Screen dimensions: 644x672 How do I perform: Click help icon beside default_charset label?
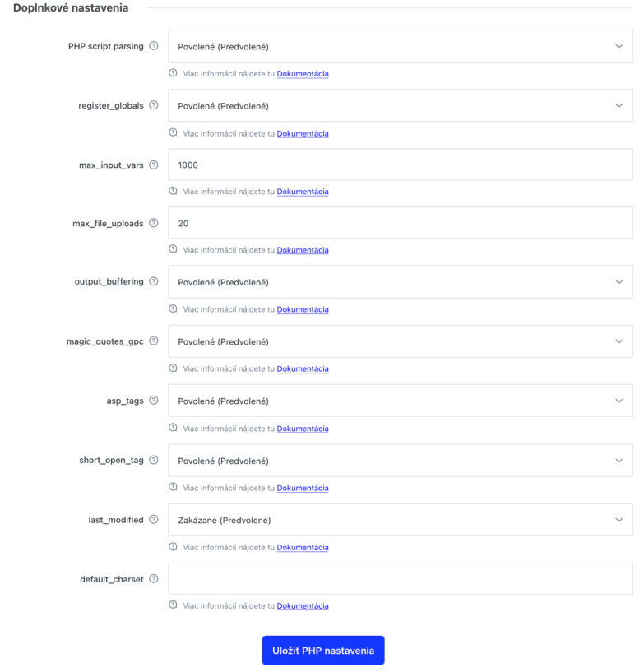pyautogui.click(x=154, y=579)
